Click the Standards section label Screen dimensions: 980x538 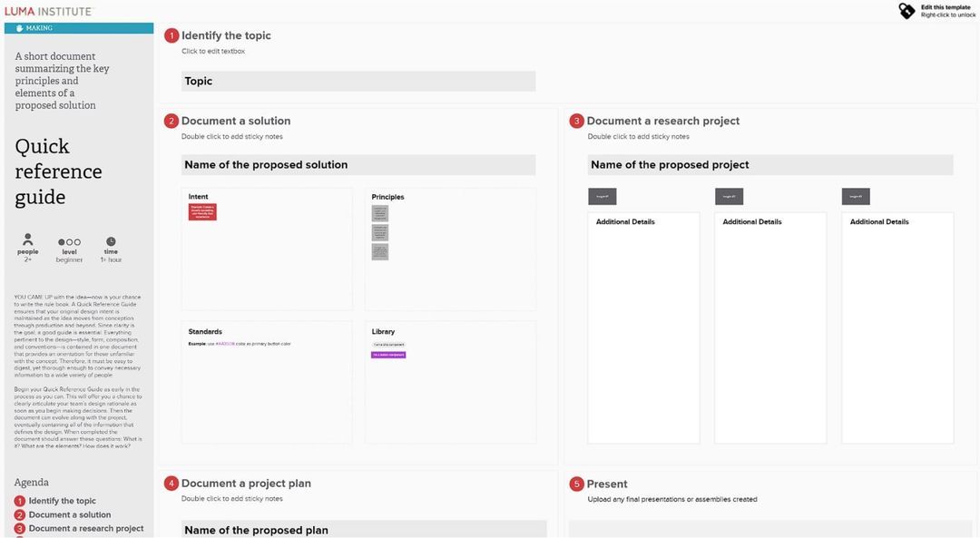(x=205, y=332)
